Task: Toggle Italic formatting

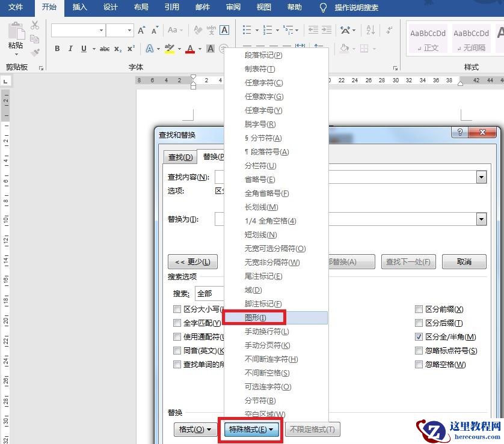Action: click(70, 49)
